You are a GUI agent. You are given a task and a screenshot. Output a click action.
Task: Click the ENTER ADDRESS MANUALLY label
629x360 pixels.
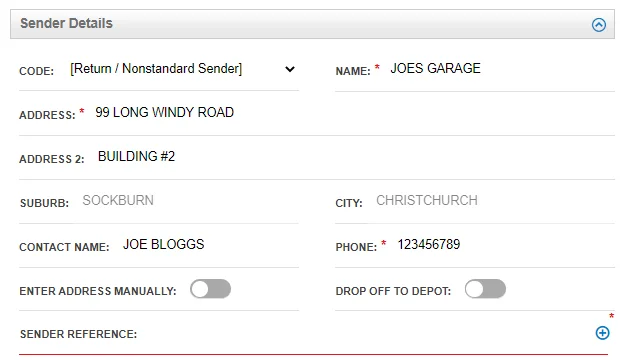98,291
